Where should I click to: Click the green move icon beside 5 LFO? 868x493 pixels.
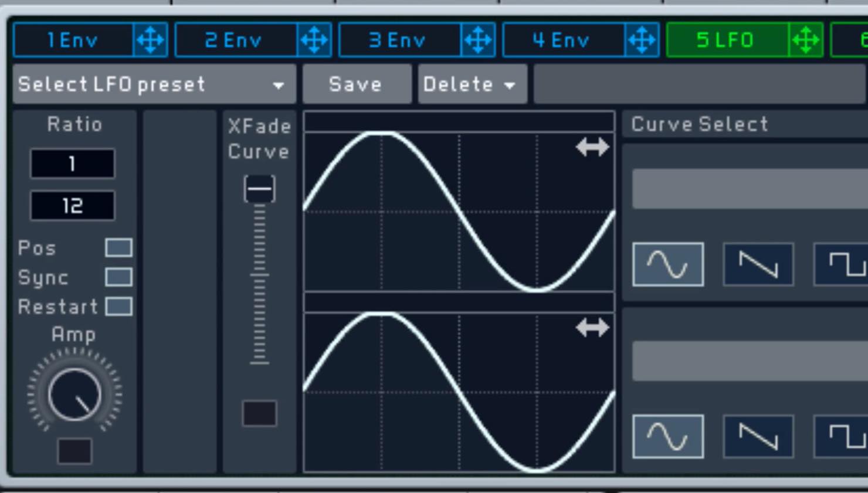[x=806, y=40]
